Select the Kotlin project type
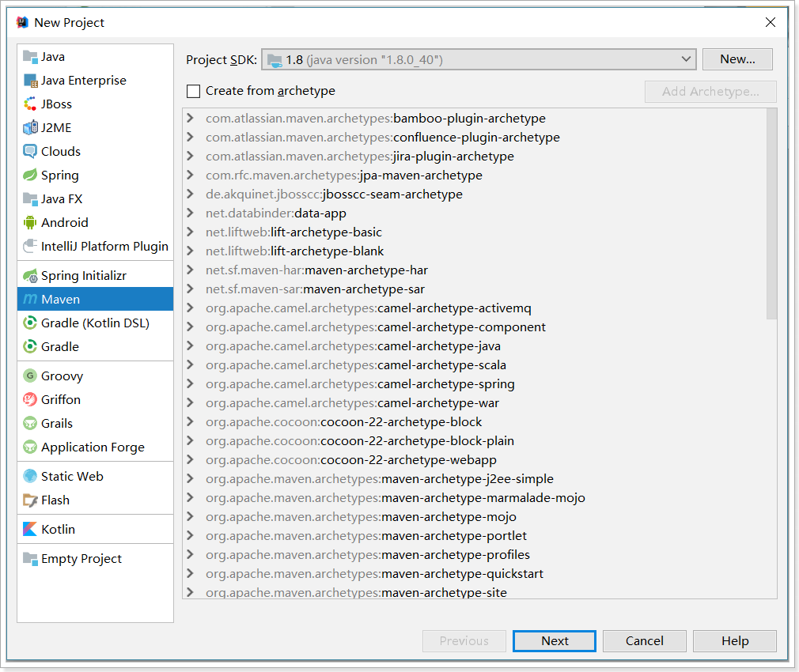This screenshot has height=672, width=799. click(x=95, y=530)
